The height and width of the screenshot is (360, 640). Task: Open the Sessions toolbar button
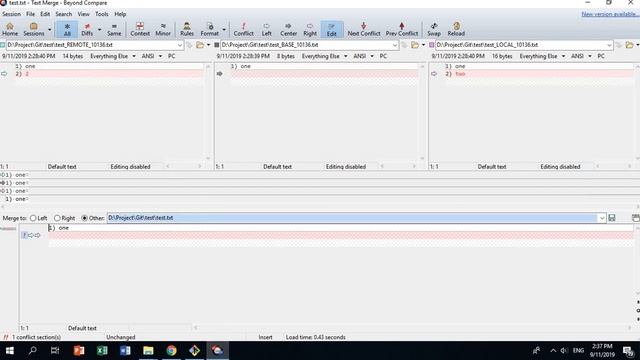pyautogui.click(x=33, y=29)
